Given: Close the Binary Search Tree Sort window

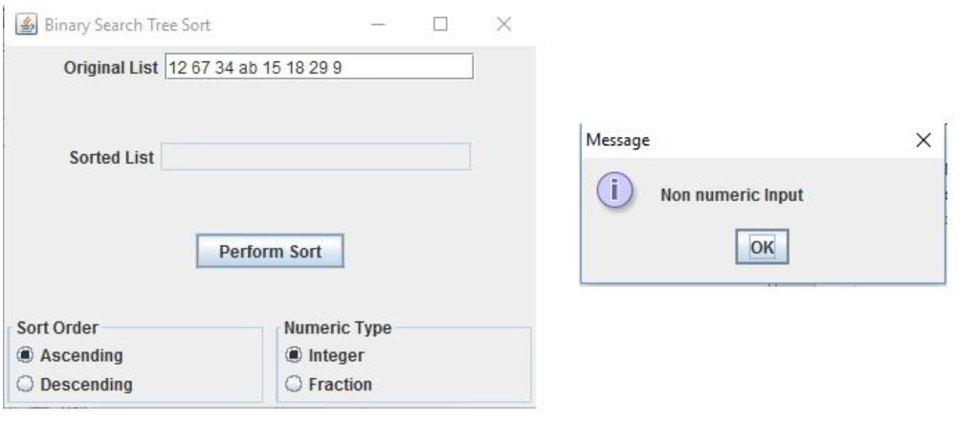Looking at the screenshot, I should click(x=503, y=24).
